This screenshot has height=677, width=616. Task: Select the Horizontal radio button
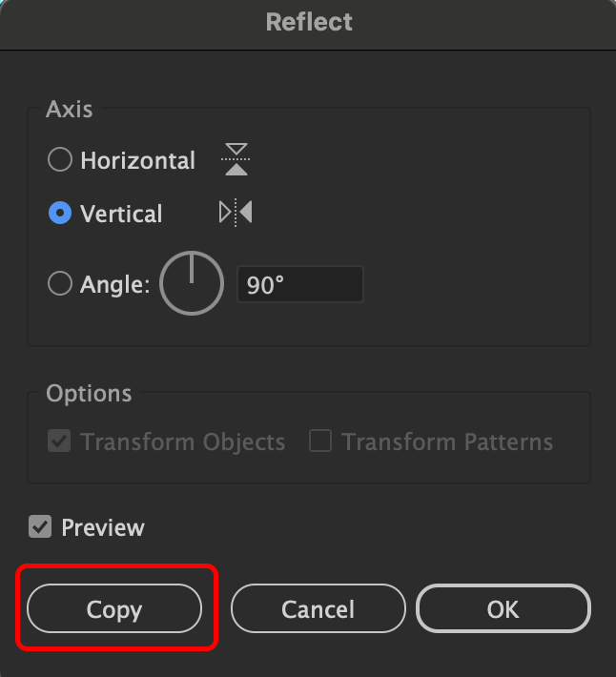60,160
